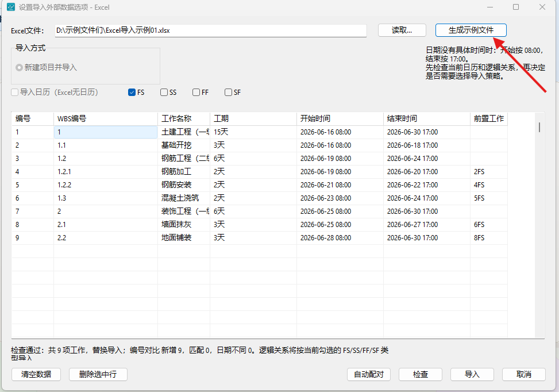Click the 生成示例文件 button
The image size is (559, 392).
[471, 30]
